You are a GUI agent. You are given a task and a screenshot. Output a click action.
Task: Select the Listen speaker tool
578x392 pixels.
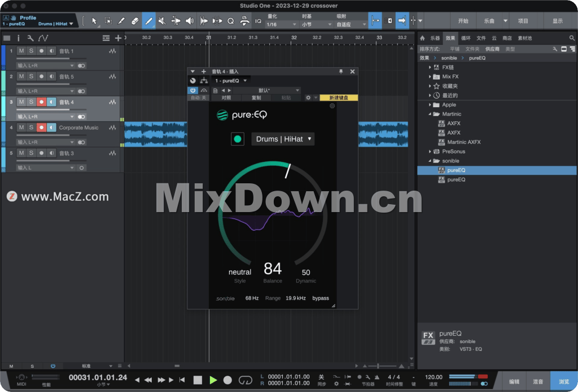click(x=190, y=21)
